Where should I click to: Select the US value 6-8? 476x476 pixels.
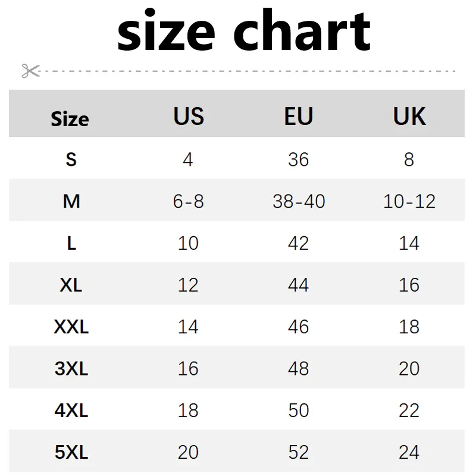[188, 201]
